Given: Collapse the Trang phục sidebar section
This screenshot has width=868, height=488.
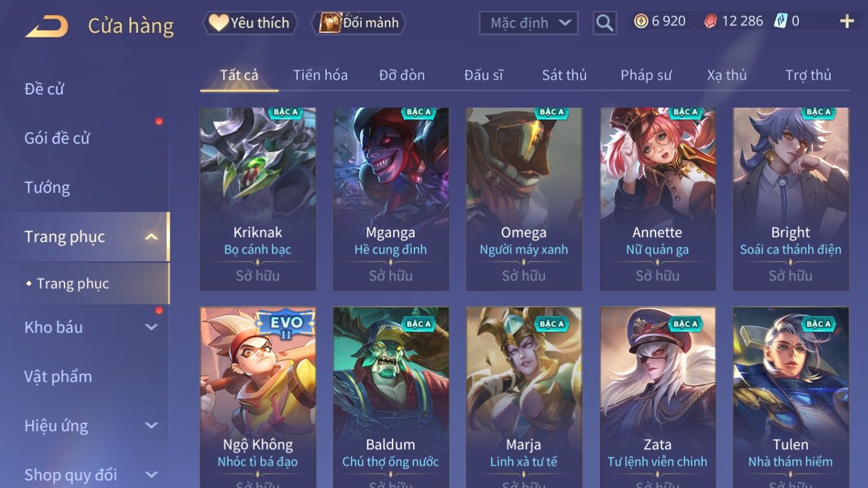Looking at the screenshot, I should pos(151,237).
